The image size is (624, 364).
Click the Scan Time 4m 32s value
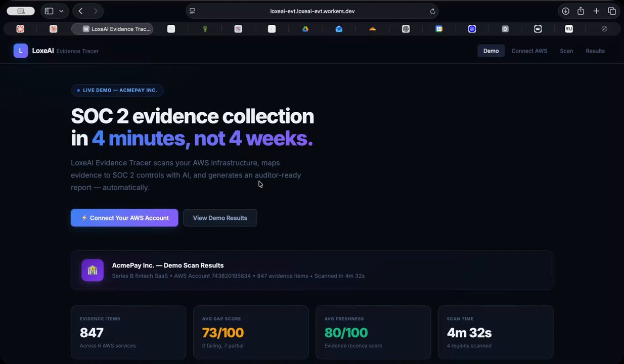[469, 333]
